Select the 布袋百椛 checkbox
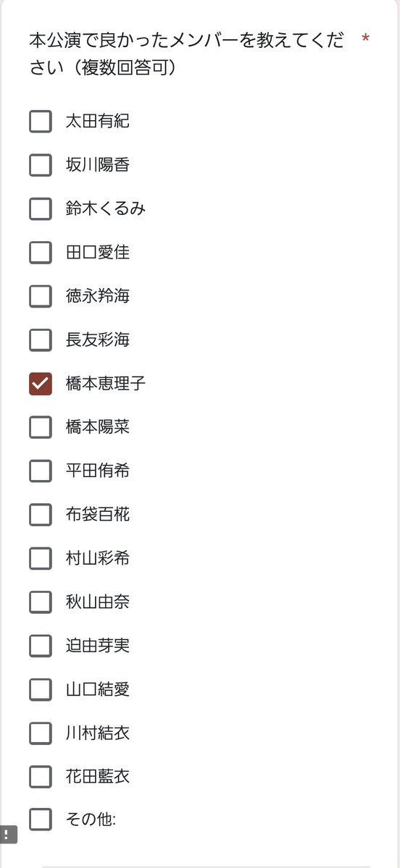Screen dimensions: 400x868 tap(41, 515)
